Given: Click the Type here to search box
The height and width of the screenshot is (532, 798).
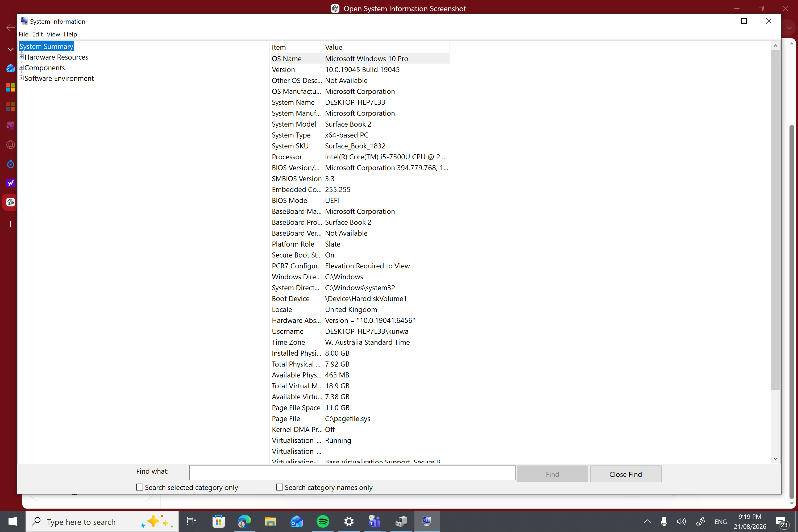Looking at the screenshot, I should [x=102, y=521].
